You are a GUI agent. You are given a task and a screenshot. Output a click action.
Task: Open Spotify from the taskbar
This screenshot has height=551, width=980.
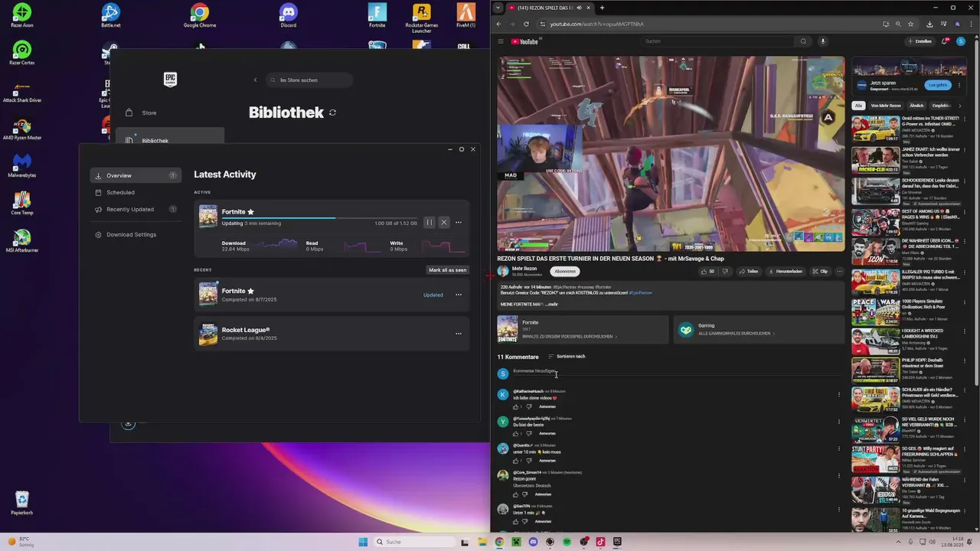coord(567,542)
